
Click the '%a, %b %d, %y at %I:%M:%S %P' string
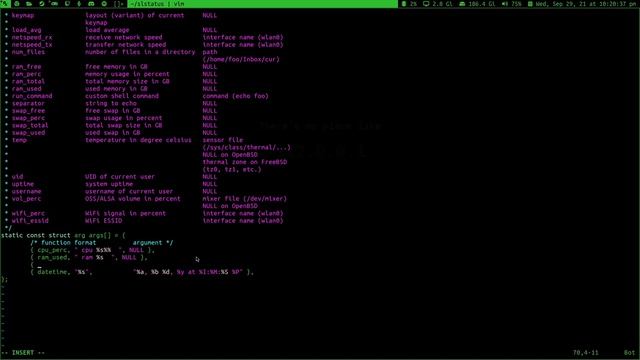pos(188,272)
